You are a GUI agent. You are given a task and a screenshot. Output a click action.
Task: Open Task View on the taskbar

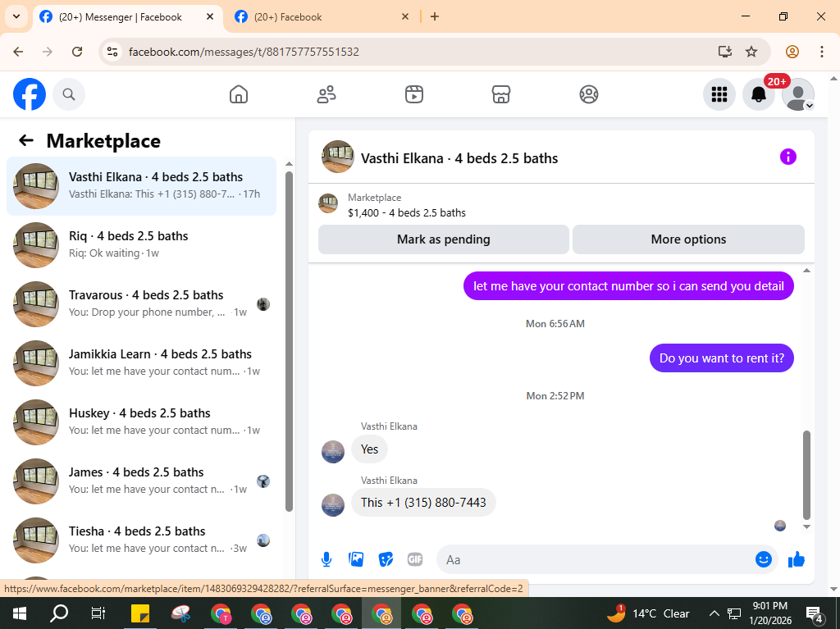click(98, 613)
